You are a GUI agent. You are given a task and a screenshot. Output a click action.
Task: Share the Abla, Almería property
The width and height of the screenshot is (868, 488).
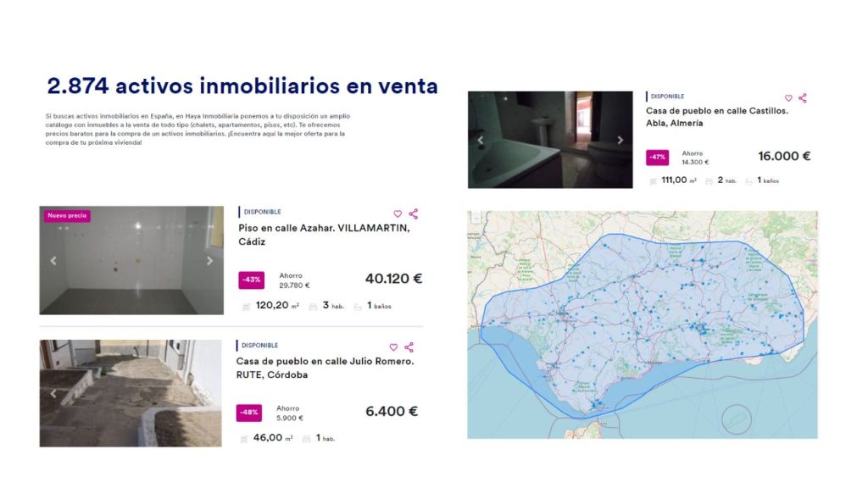[804, 97]
